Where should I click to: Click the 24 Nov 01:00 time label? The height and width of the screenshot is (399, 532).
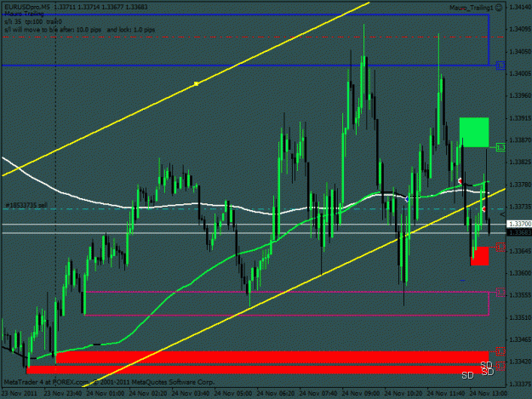(x=106, y=393)
